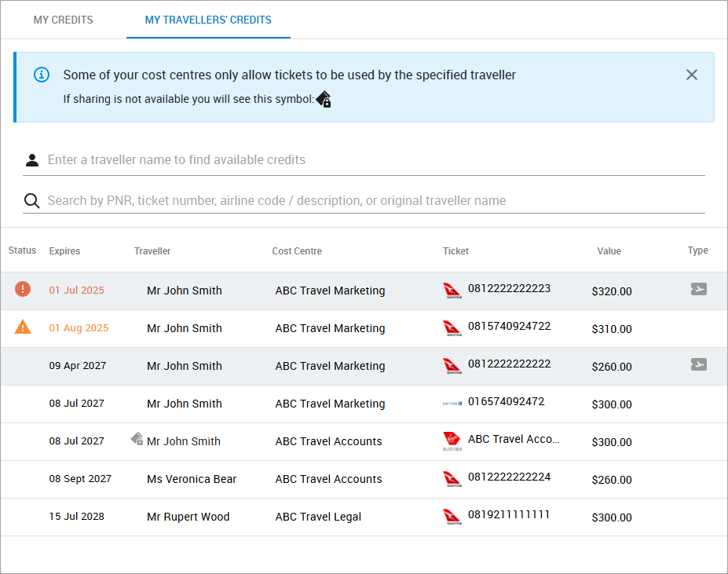The image size is (728, 574).
Task: Click the red error status icon
Action: (23, 289)
